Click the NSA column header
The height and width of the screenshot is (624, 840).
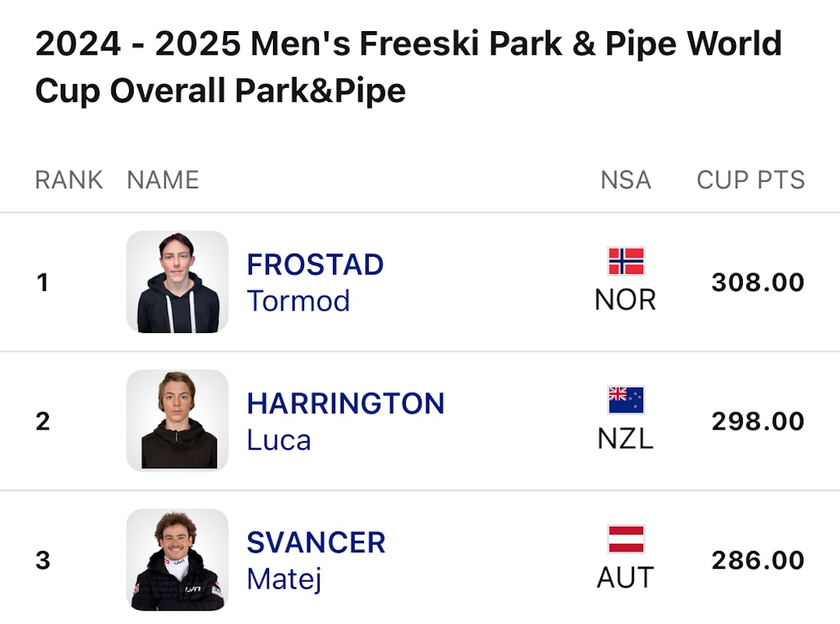coord(625,180)
